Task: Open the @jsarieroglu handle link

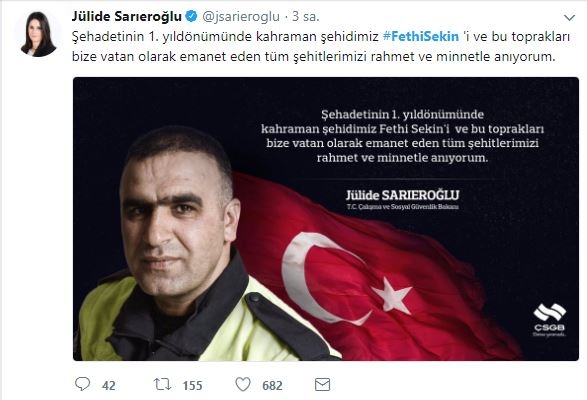Action: point(241,16)
